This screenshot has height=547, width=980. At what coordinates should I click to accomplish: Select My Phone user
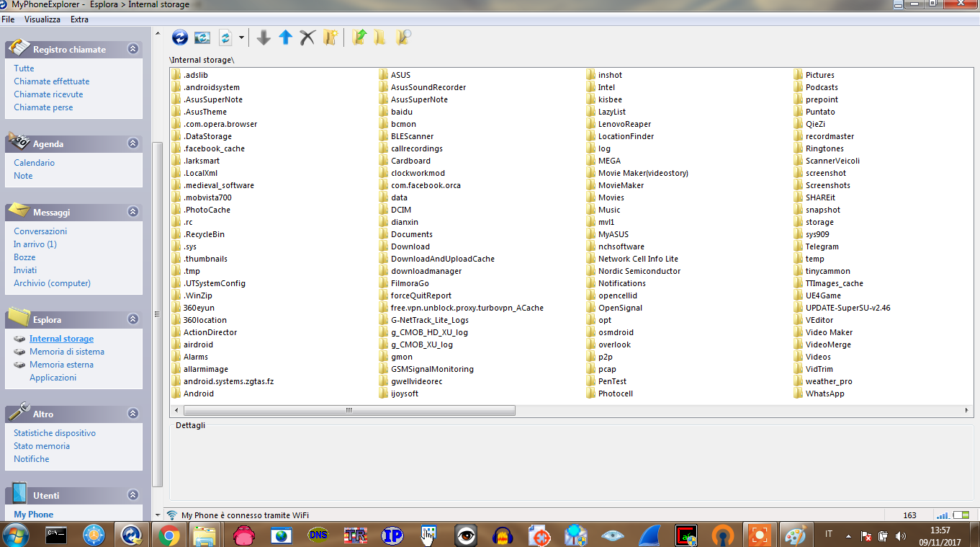(34, 515)
